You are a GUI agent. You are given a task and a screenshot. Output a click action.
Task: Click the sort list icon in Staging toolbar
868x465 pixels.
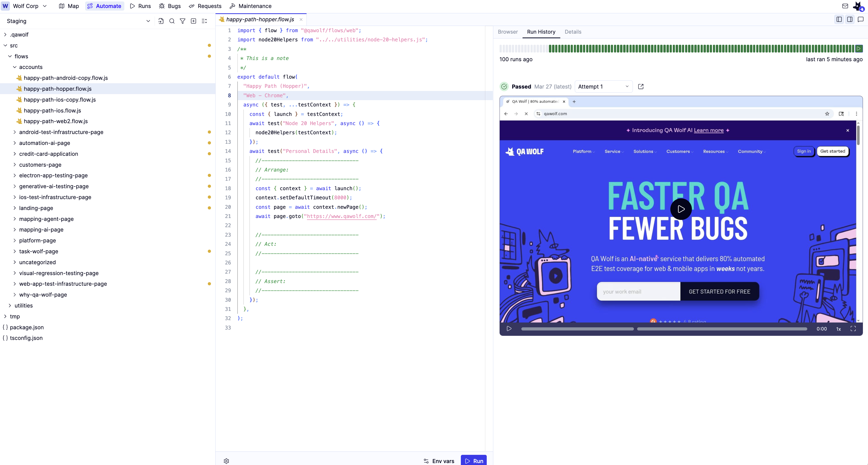[x=204, y=21]
